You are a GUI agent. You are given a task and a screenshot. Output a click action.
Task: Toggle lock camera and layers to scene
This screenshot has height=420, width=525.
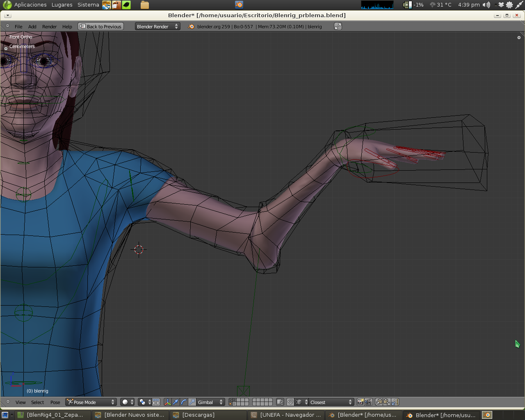point(280,402)
